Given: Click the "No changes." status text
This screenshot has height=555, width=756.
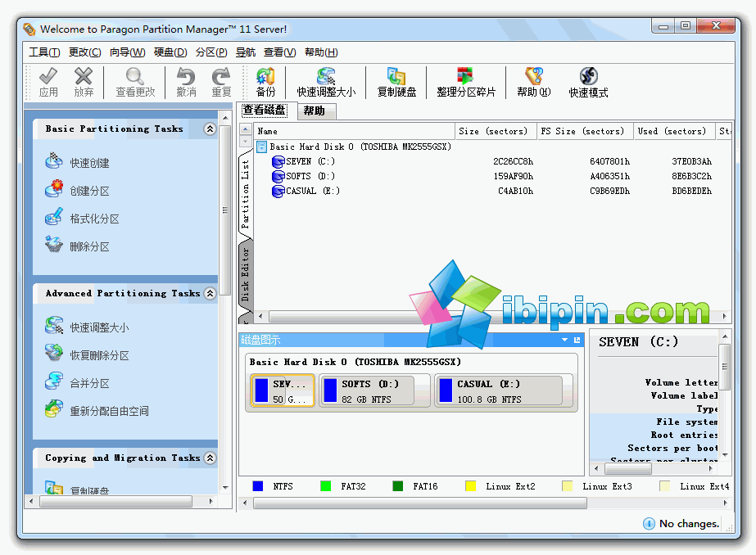Looking at the screenshot, I should 689,524.
